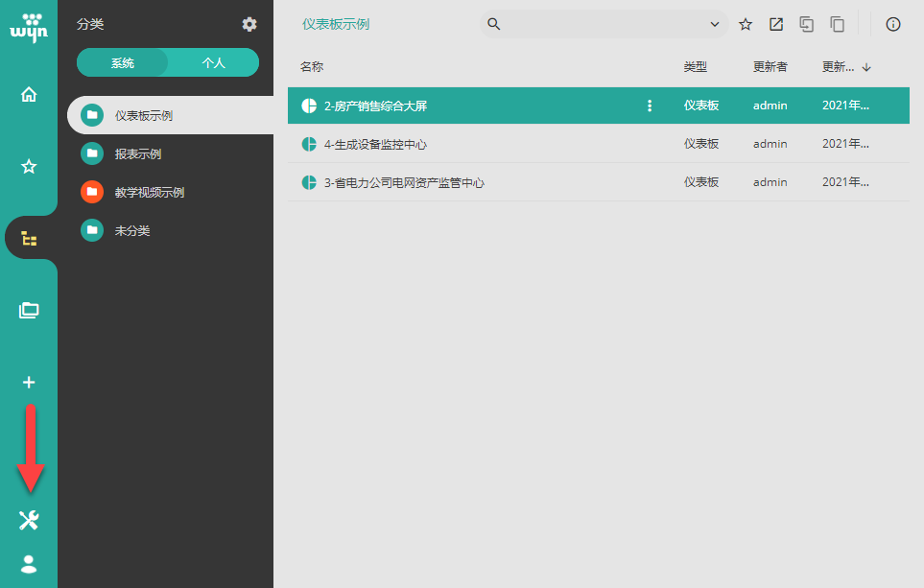Click 仪表板 type in 3-省电力公司 row
Screen dimensions: 924x588
[x=701, y=182]
